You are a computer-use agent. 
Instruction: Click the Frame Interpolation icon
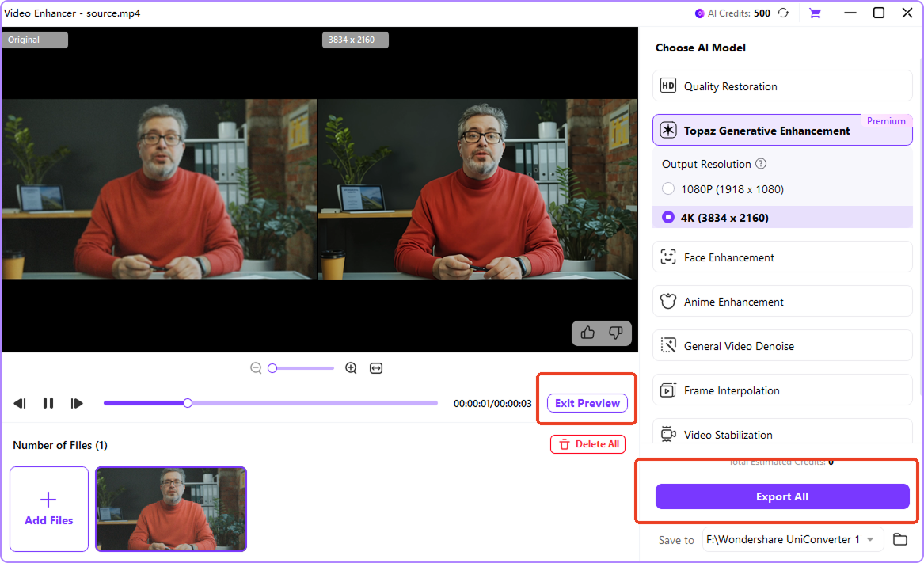tap(668, 390)
